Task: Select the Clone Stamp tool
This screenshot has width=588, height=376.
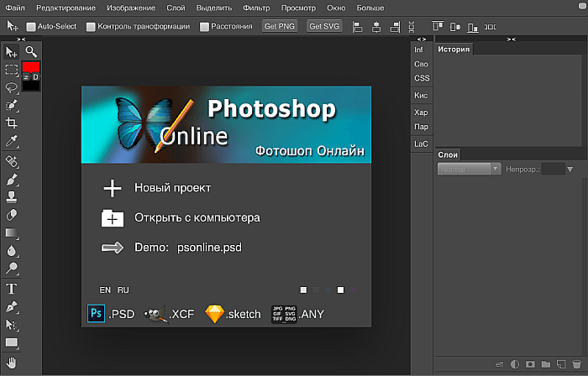Action: click(x=11, y=197)
